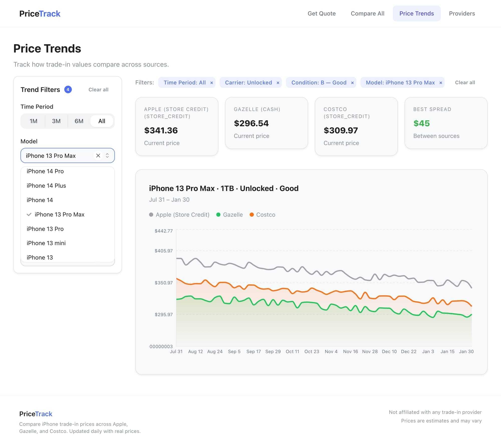The width and height of the screenshot is (501, 448).
Task: Select the 6M time period
Action: [x=79, y=121]
